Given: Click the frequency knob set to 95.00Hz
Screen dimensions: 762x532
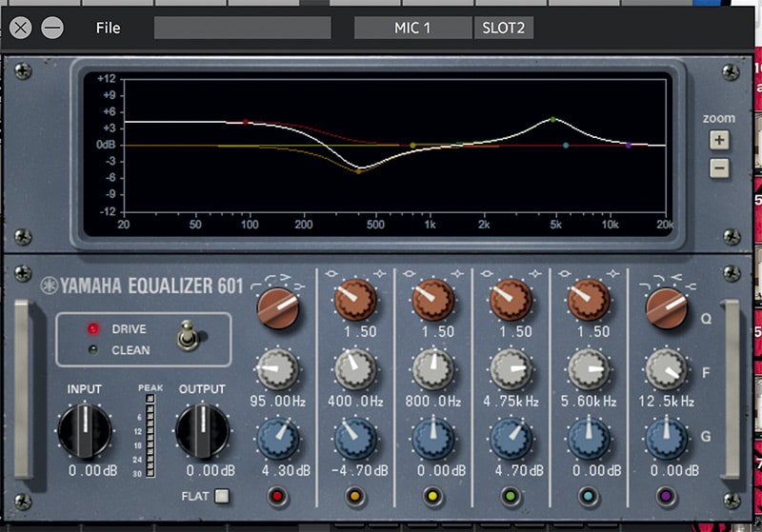Looking at the screenshot, I should point(277,369).
